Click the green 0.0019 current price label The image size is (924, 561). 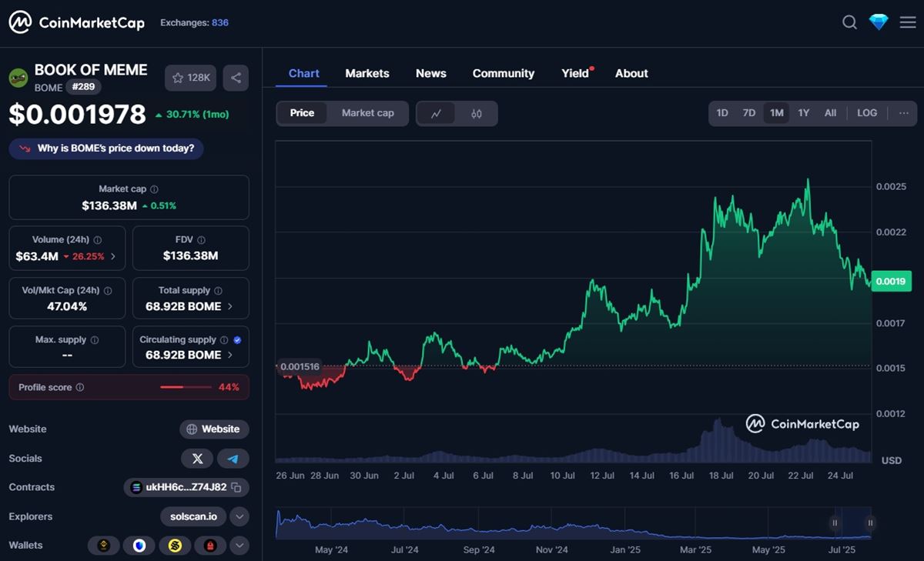(x=890, y=281)
